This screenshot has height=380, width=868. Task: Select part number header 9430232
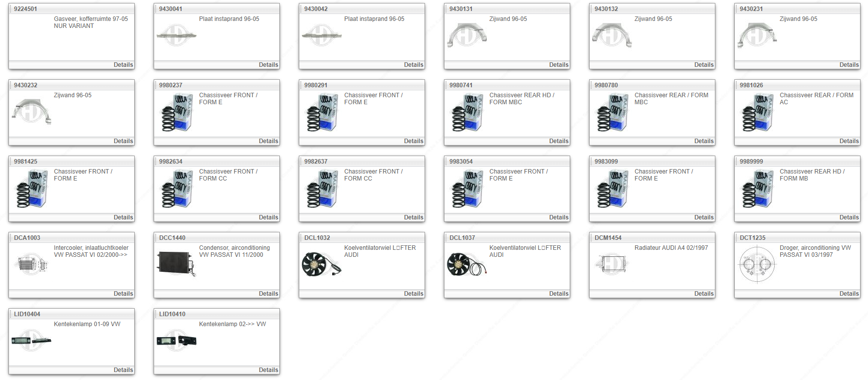[25, 85]
